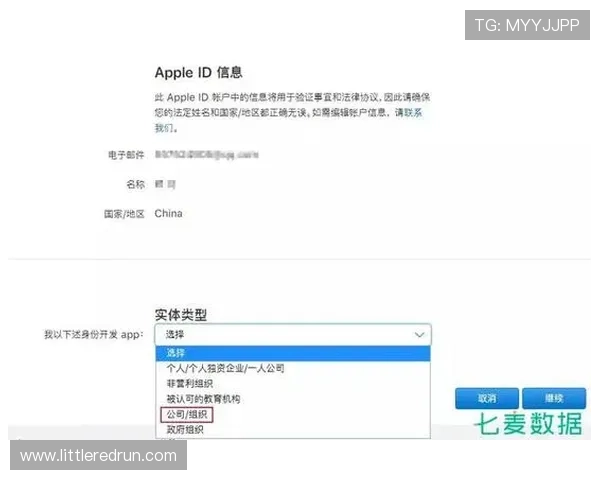This screenshot has width=600, height=480.
Task: Click the blurred email address value
Action: click(207, 155)
